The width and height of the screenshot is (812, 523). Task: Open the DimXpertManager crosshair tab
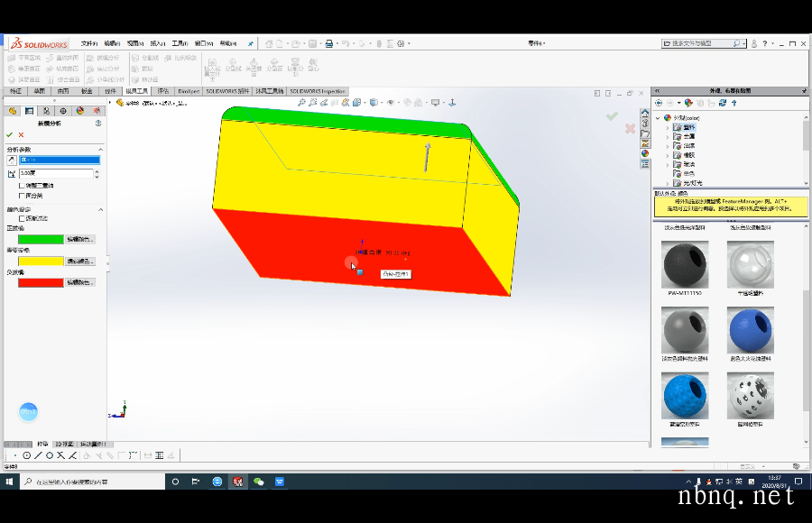coord(63,111)
